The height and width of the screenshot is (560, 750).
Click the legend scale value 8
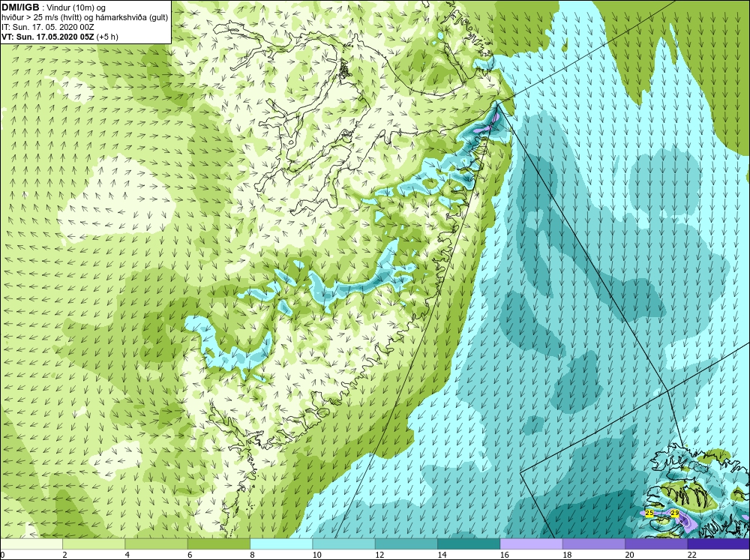click(x=252, y=555)
